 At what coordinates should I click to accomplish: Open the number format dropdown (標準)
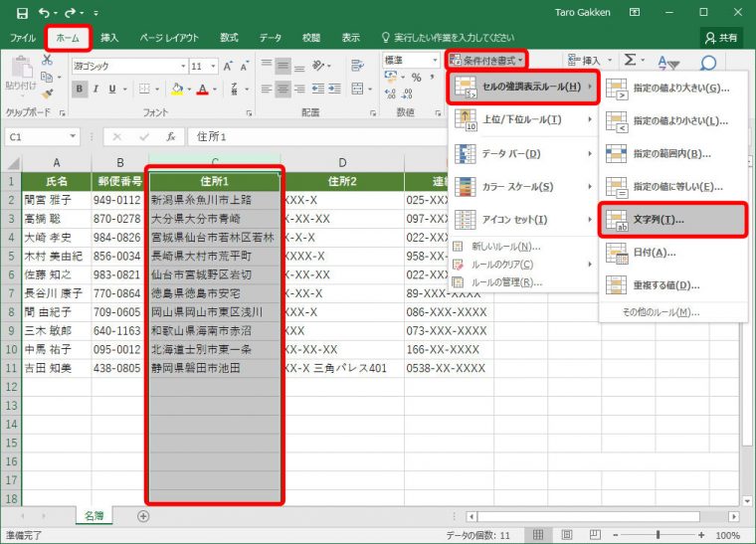tap(435, 61)
